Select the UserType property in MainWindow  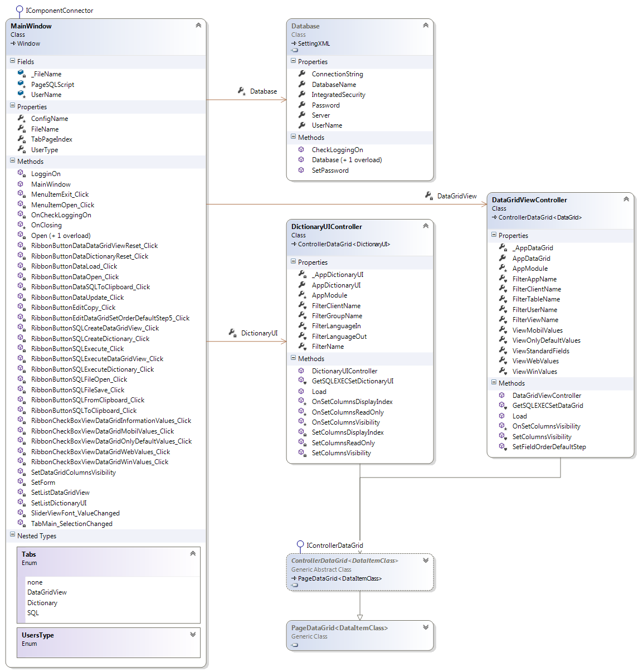45,150
